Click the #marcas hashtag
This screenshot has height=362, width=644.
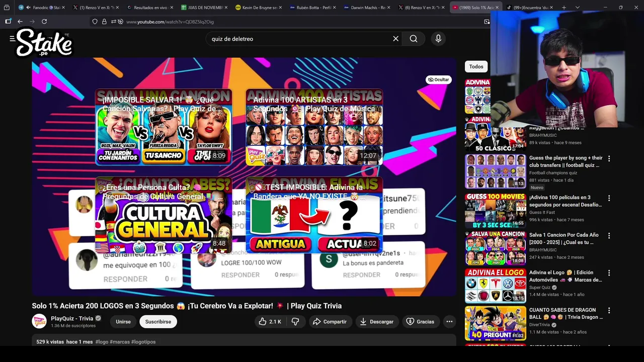click(120, 342)
